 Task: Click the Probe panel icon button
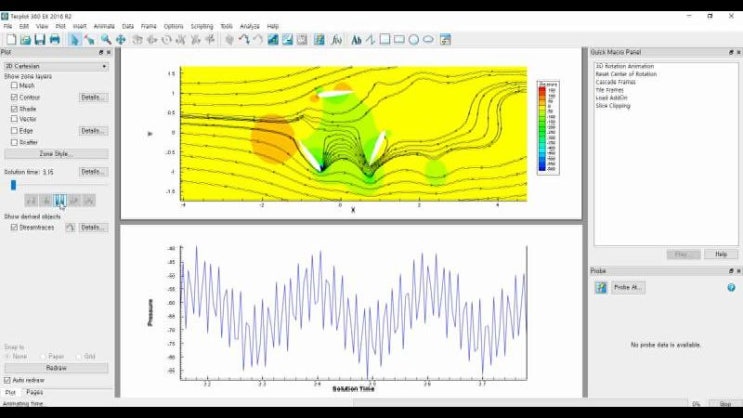[601, 287]
